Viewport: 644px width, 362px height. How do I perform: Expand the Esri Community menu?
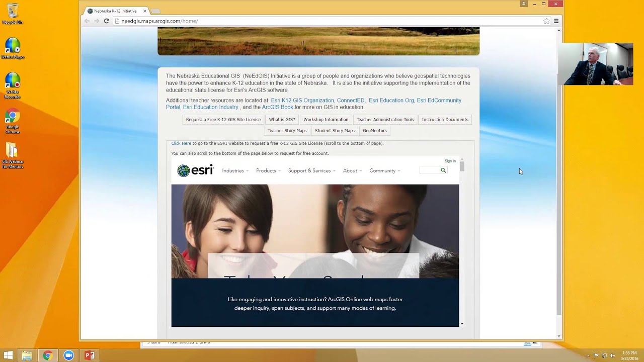(x=384, y=170)
